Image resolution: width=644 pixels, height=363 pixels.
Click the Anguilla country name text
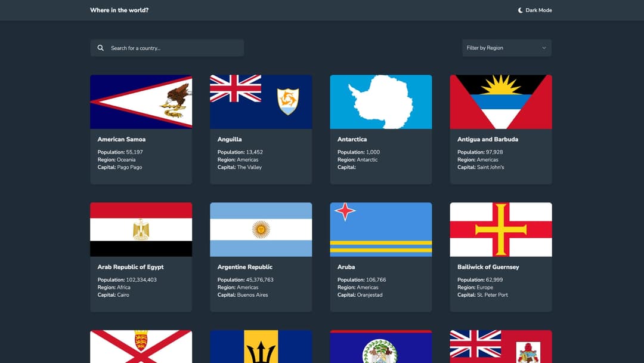230,139
